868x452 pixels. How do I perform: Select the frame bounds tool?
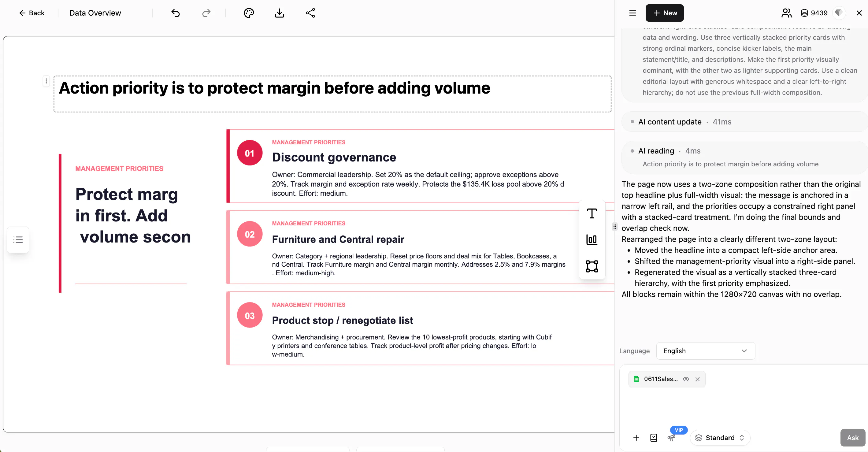592,266
